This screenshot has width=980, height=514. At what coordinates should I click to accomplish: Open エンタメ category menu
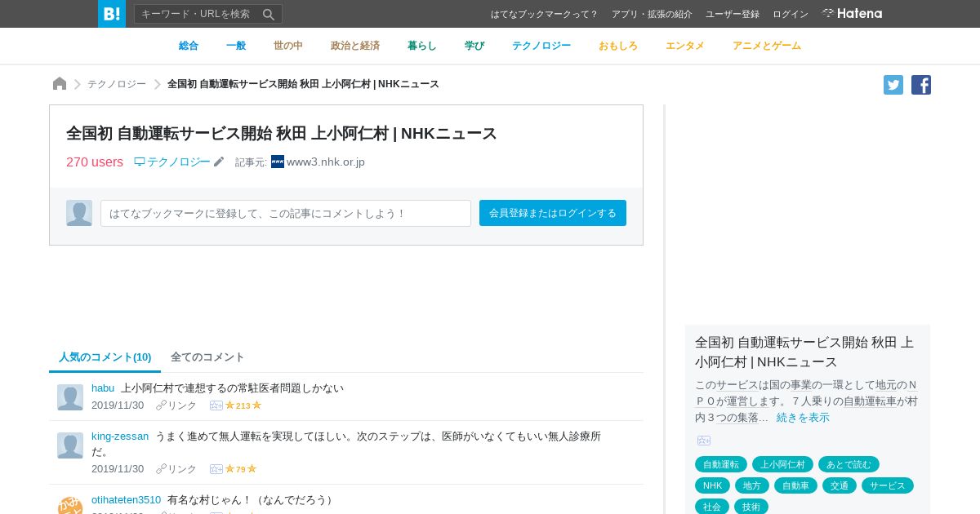point(685,46)
